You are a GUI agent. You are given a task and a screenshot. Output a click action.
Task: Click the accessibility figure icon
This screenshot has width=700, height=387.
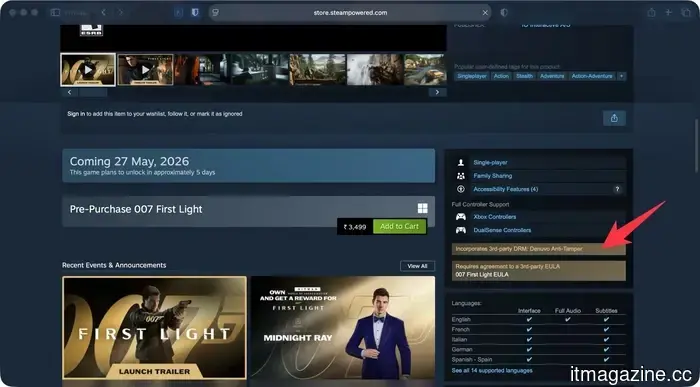[461, 189]
